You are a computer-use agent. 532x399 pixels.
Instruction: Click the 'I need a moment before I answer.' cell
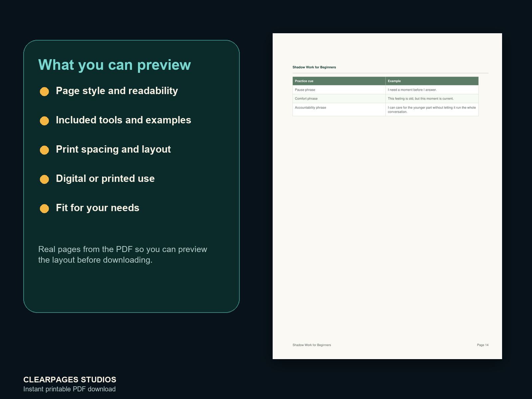coord(432,90)
